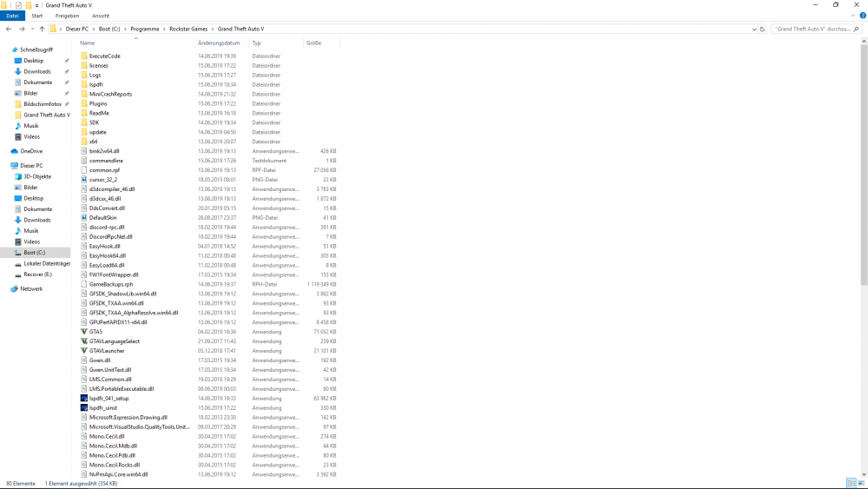Open the Ansicht ribbon tab
The width and height of the screenshot is (868, 489).
101,16
